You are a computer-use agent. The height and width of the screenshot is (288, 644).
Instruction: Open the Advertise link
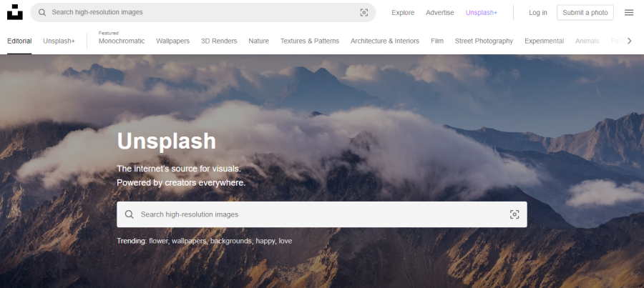click(x=440, y=13)
